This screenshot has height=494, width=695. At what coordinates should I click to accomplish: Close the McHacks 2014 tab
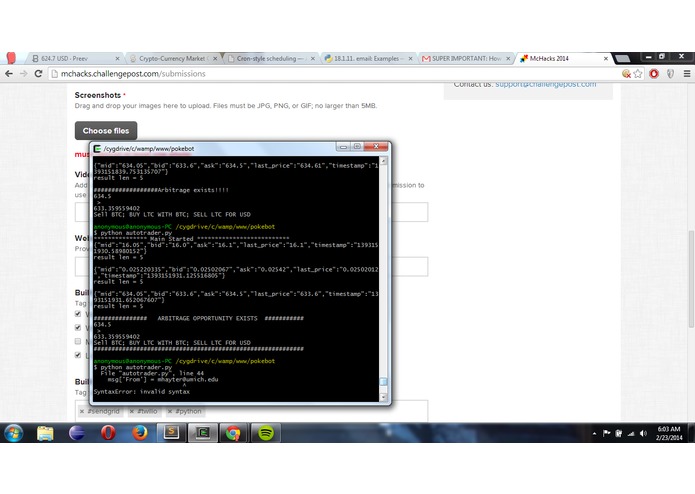click(605, 58)
